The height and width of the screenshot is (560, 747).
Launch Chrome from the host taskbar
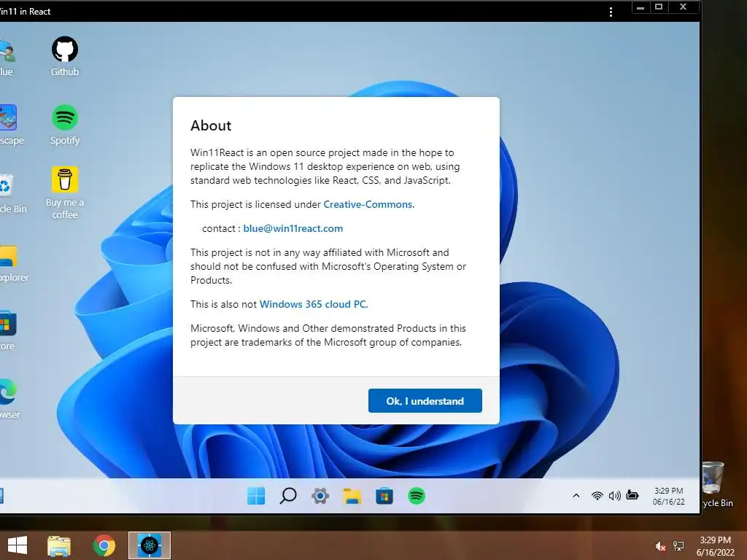tap(104, 545)
